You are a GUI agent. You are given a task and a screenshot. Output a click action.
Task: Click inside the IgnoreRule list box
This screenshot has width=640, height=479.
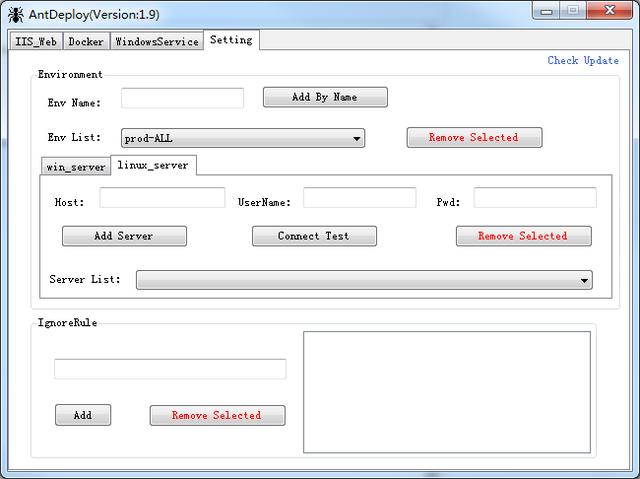(x=447, y=392)
